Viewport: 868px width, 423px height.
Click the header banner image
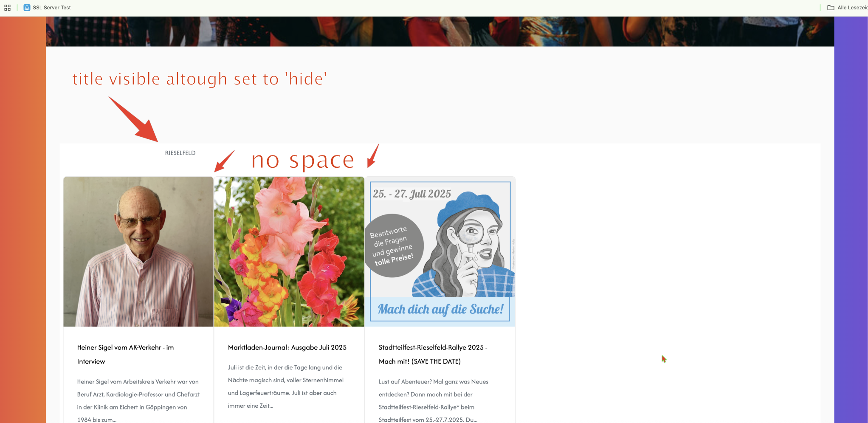440,31
